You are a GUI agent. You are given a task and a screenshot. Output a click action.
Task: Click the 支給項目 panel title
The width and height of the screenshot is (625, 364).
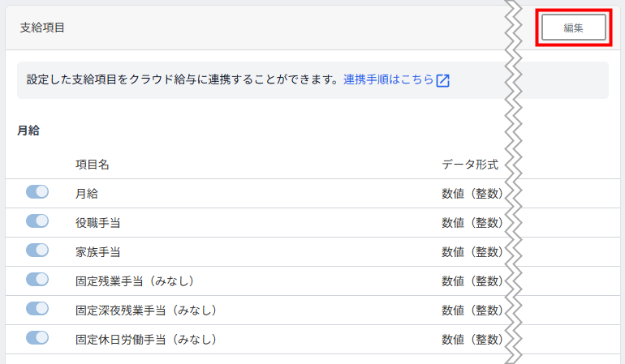coord(42,28)
